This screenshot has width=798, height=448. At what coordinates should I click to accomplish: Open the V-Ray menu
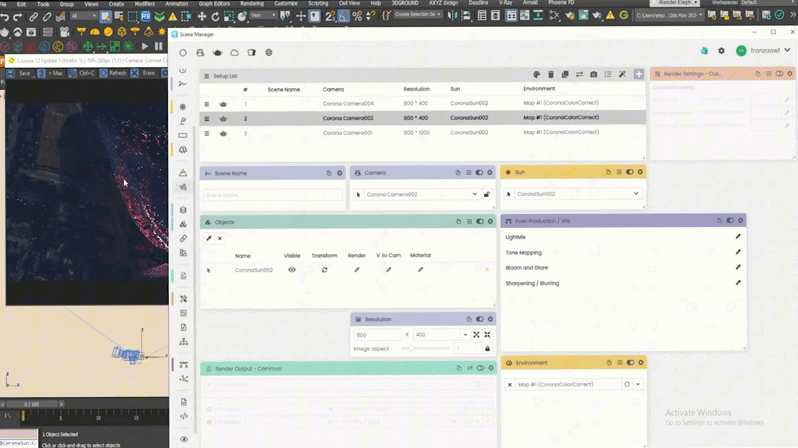(505, 3)
